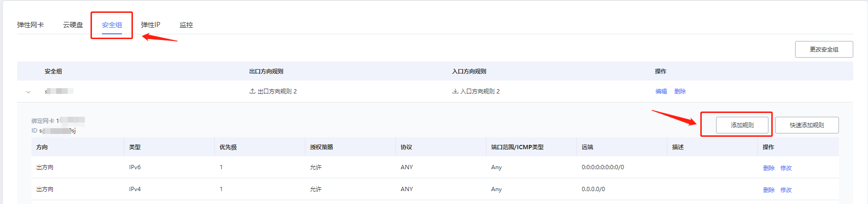The width and height of the screenshot is (868, 204).
Task: Click the 入口方向规则 2 summary text
Action: pyautogui.click(x=480, y=91)
